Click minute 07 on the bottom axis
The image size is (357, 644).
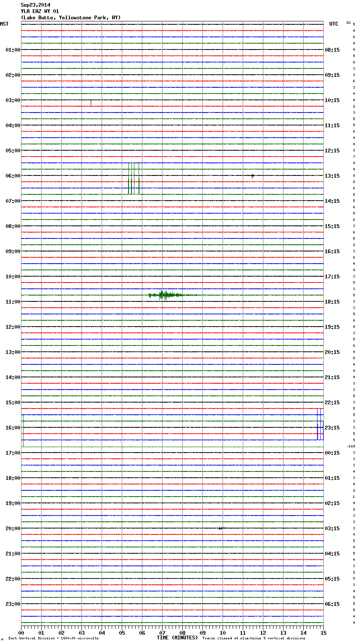pos(162,633)
